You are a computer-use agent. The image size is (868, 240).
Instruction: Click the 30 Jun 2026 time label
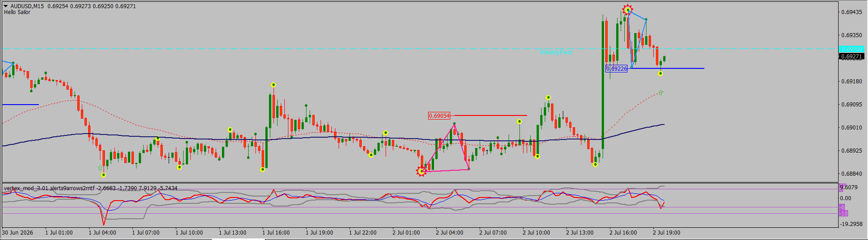(x=18, y=233)
